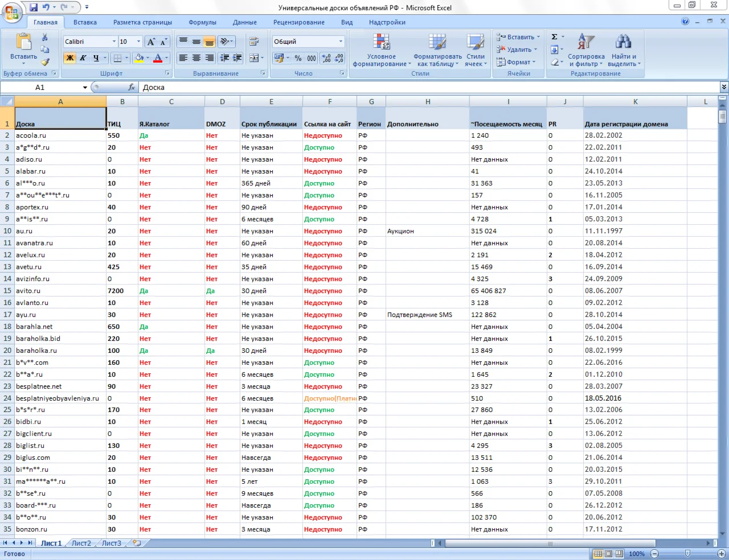729x560 pixels.
Task: Apply percent style to the cell
Action: (x=298, y=58)
